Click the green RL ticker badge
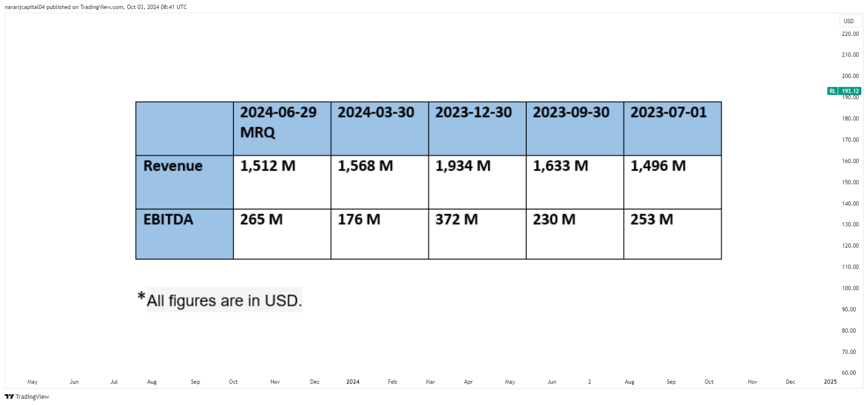This screenshot has height=405, width=868. pos(832,91)
